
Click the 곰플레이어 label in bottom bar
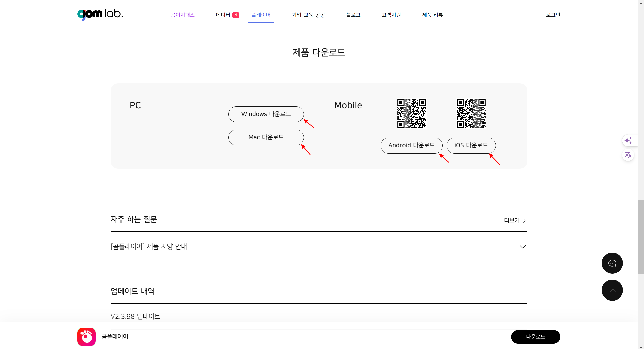115,337
